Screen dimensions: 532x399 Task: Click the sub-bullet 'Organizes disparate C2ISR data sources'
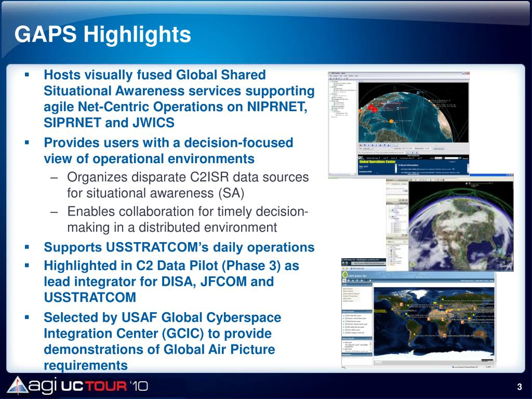pos(188,185)
